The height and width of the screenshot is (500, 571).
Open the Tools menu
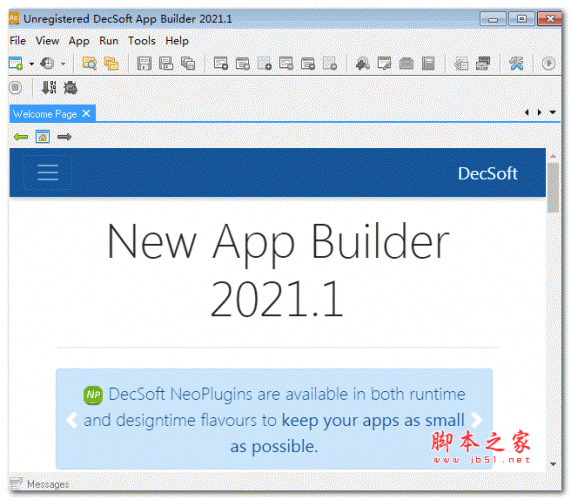[x=142, y=41]
